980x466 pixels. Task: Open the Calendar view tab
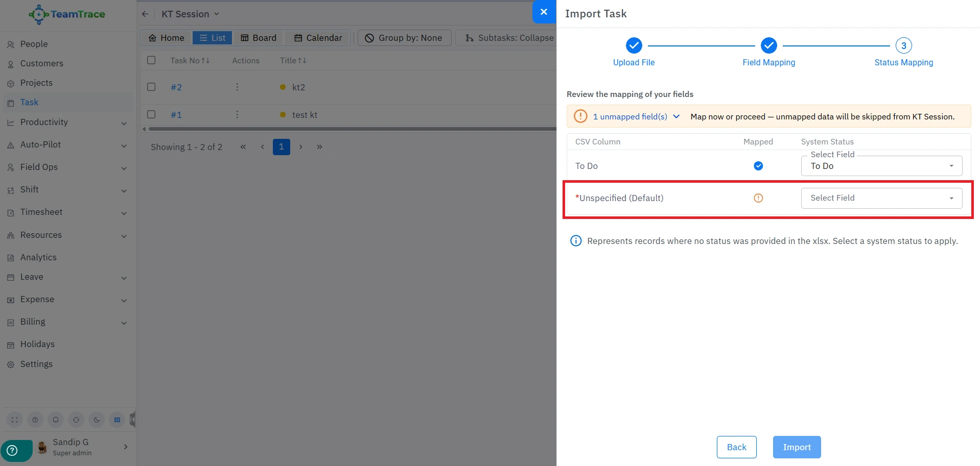click(318, 38)
